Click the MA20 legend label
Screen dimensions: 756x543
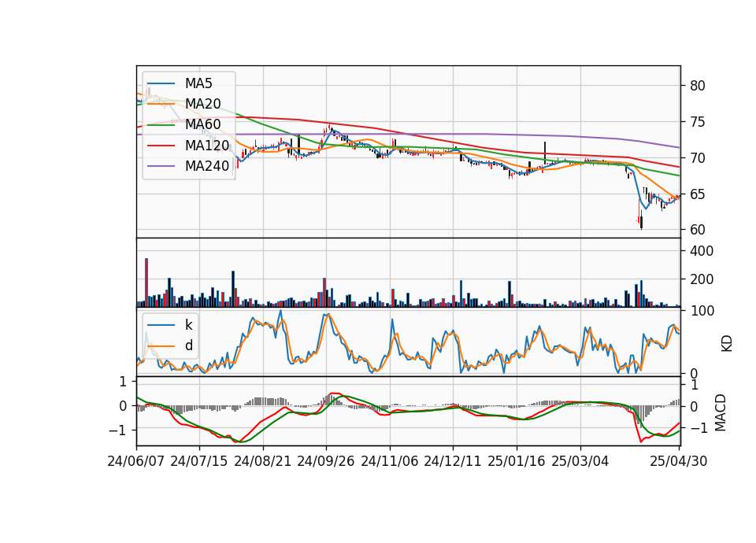[202, 104]
